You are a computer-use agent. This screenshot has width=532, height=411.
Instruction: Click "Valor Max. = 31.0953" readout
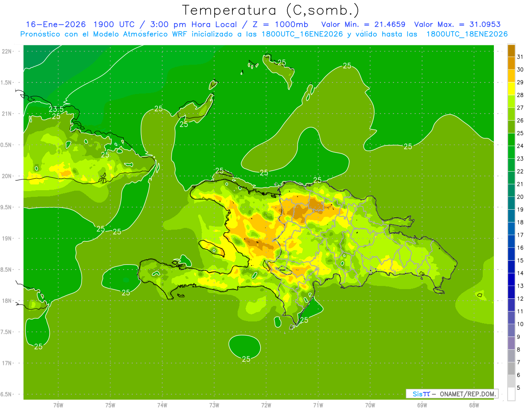click(457, 24)
